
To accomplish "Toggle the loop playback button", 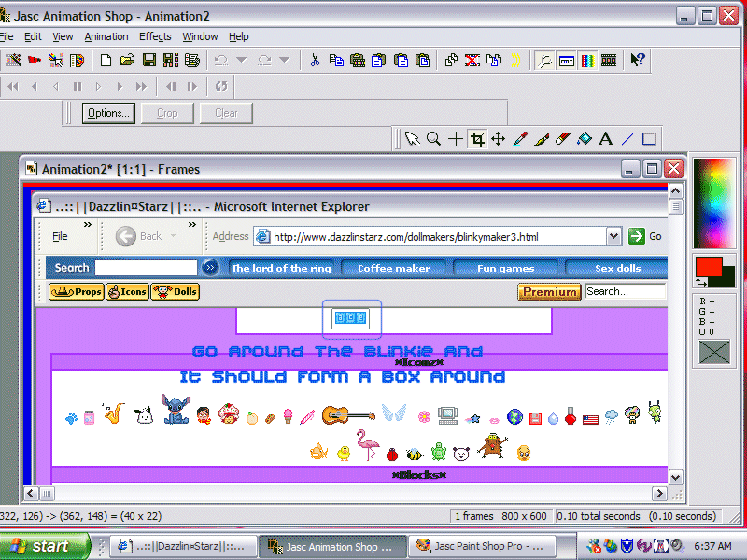I will pyautogui.click(x=221, y=86).
